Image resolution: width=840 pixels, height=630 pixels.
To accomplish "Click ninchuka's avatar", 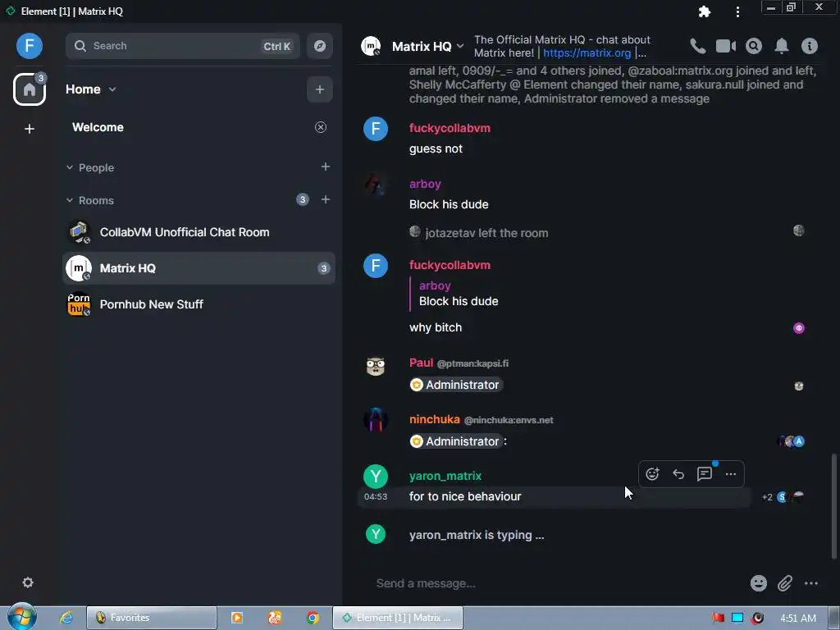I will click(376, 420).
